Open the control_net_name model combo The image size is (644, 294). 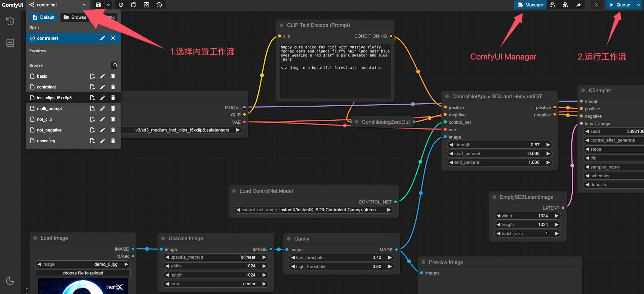[314, 210]
